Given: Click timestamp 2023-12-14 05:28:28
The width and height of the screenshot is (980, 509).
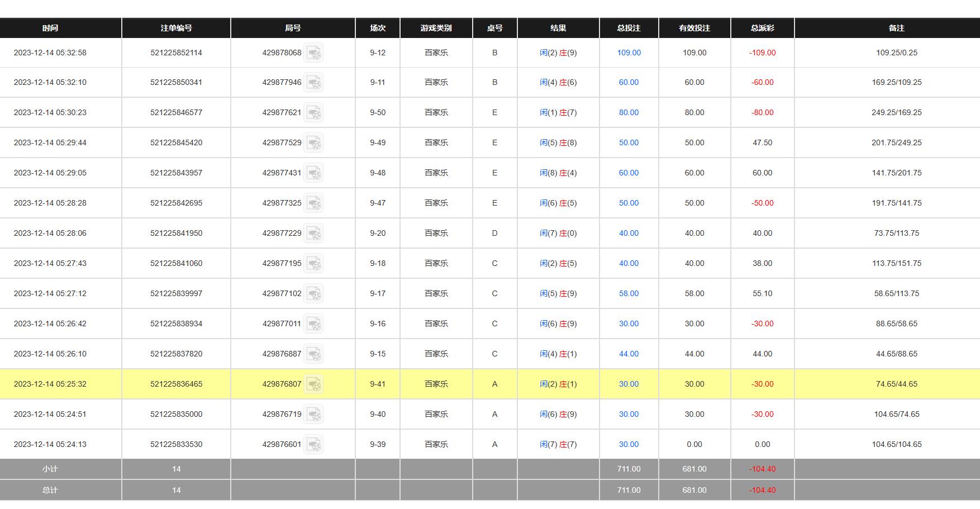Looking at the screenshot, I should [x=50, y=203].
